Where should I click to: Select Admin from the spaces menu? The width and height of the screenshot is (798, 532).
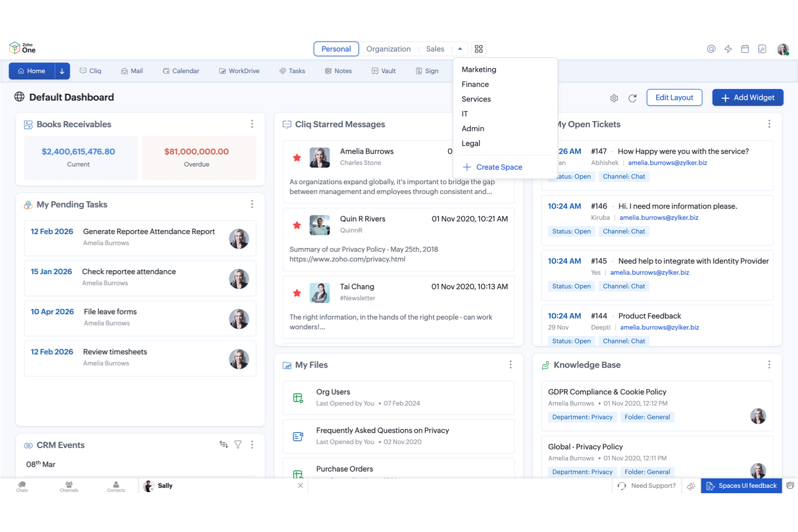click(x=473, y=128)
